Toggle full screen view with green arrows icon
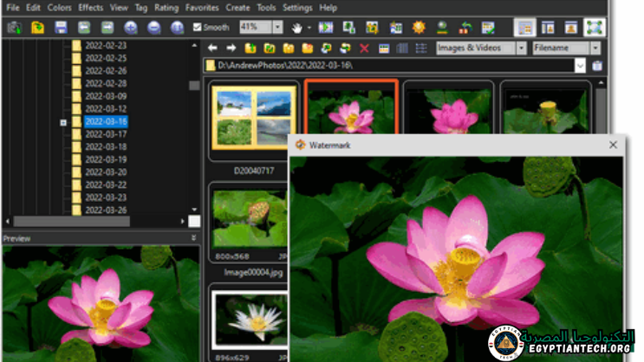Viewport: 644px width, 362px height. tap(595, 28)
